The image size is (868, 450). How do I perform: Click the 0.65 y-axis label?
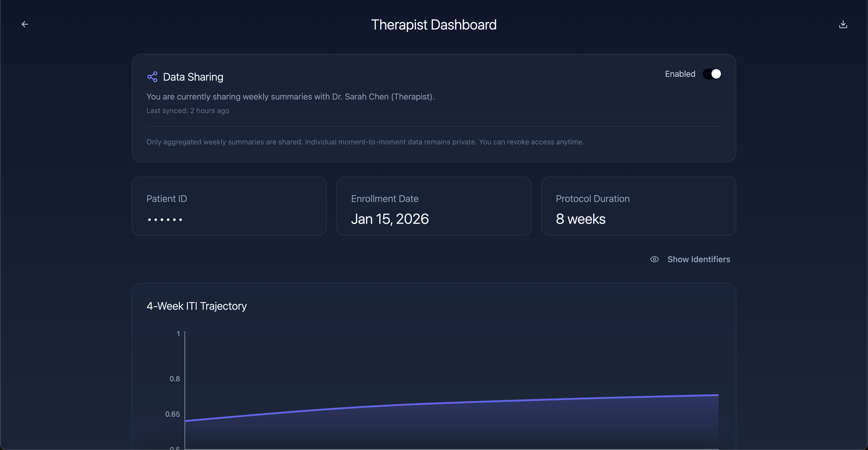coord(172,414)
